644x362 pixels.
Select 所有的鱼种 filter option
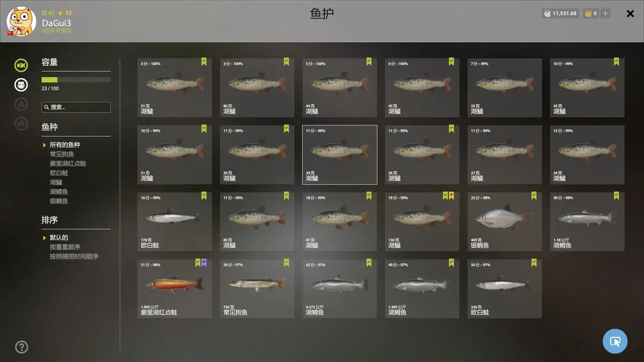click(x=65, y=145)
